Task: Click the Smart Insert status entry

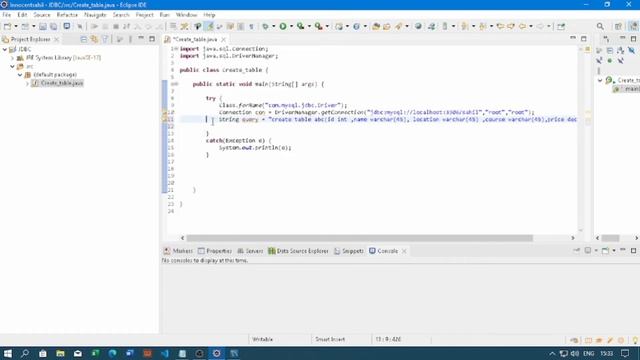Action: pyautogui.click(x=330, y=339)
